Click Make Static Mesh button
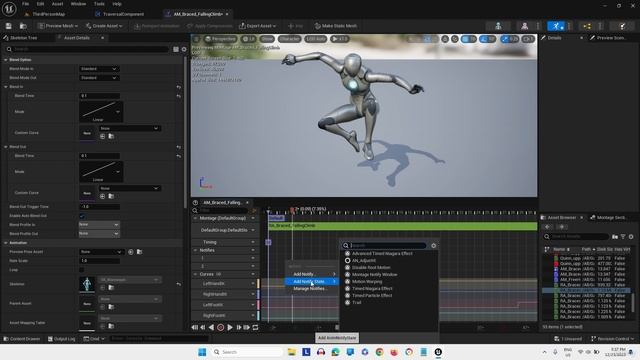 point(336,26)
